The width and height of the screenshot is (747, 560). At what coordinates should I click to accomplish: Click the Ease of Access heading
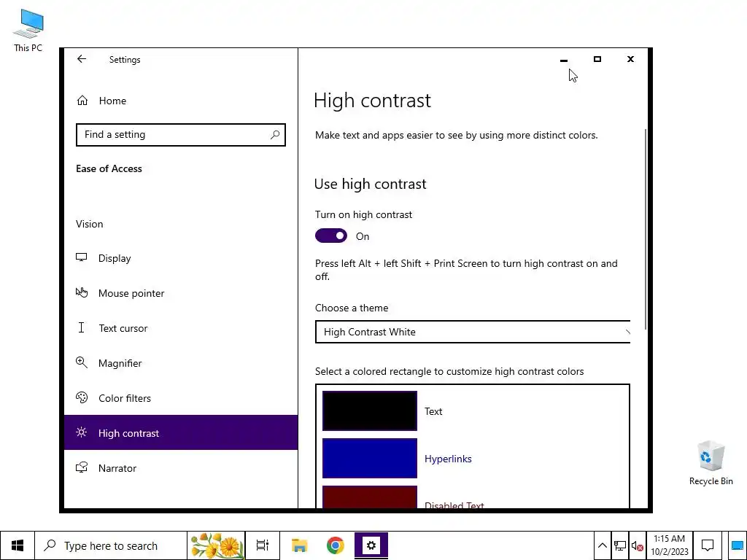[109, 168]
